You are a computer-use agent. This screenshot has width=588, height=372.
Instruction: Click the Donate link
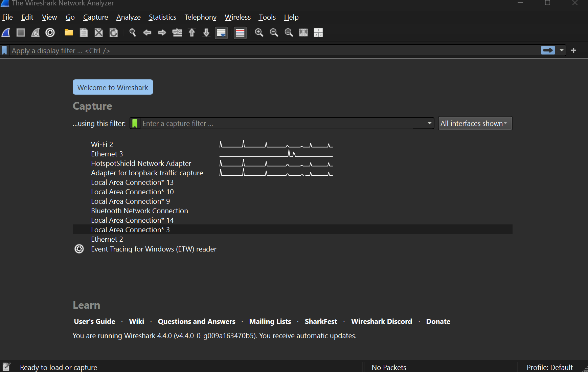pyautogui.click(x=438, y=322)
